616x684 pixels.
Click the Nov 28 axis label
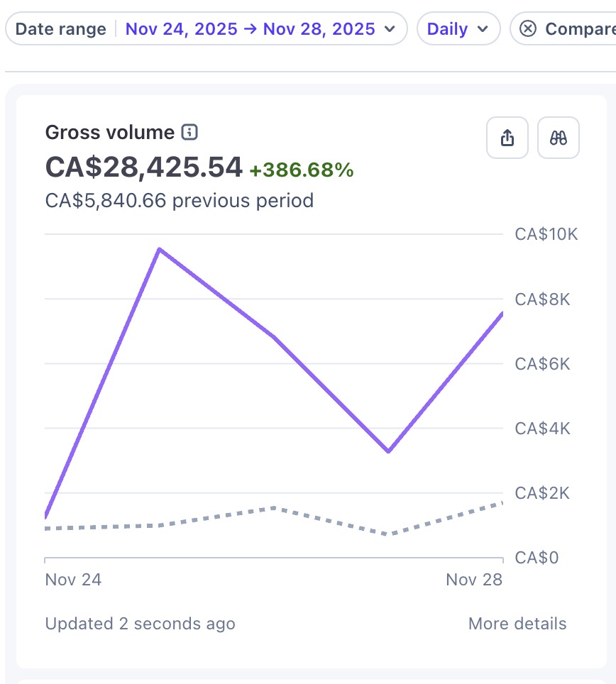click(x=474, y=579)
